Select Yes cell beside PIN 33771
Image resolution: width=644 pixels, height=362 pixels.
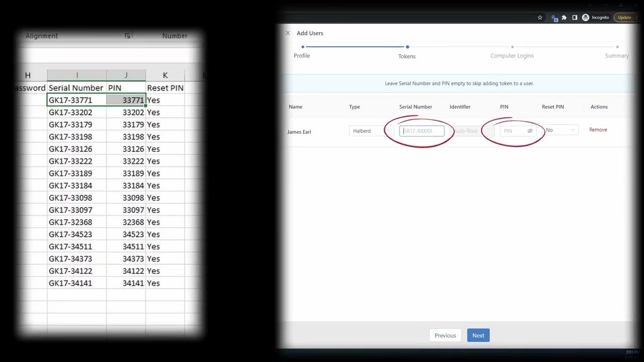pyautogui.click(x=165, y=100)
